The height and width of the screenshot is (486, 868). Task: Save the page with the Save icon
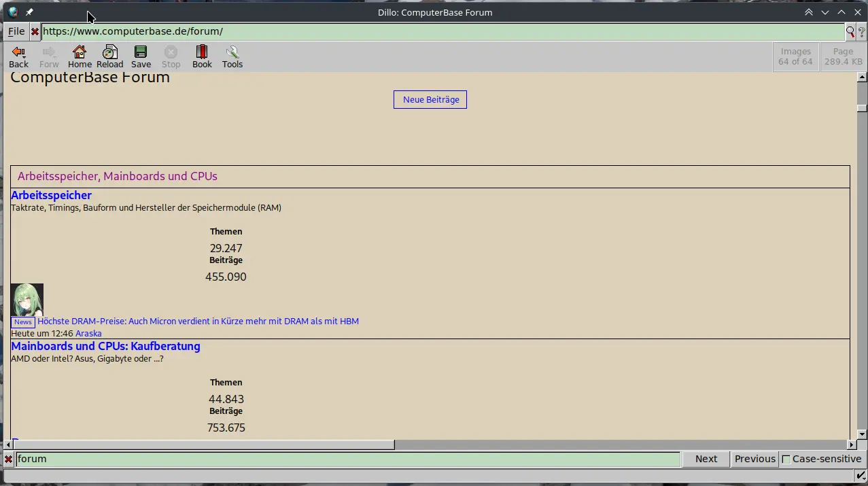point(140,56)
